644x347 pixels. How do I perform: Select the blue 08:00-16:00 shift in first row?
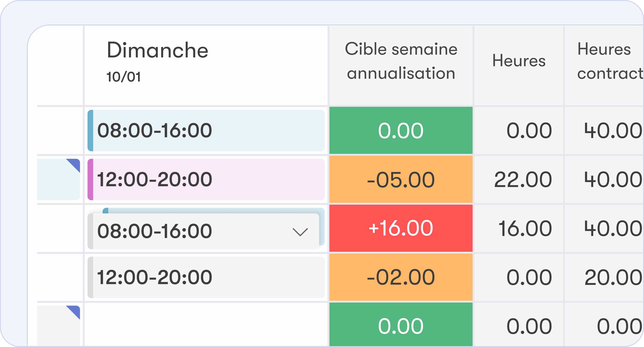pyautogui.click(x=206, y=130)
